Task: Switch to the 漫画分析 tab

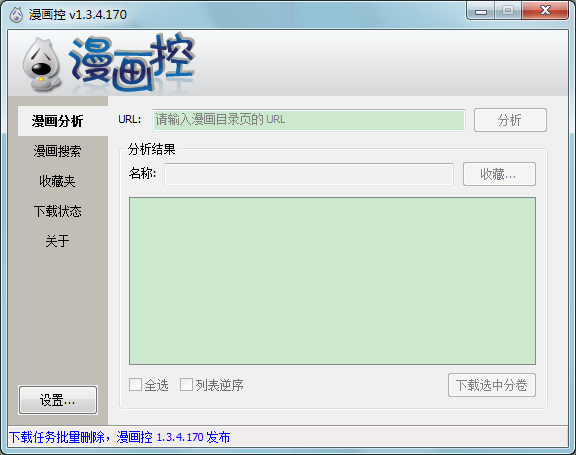Action: tap(58, 121)
